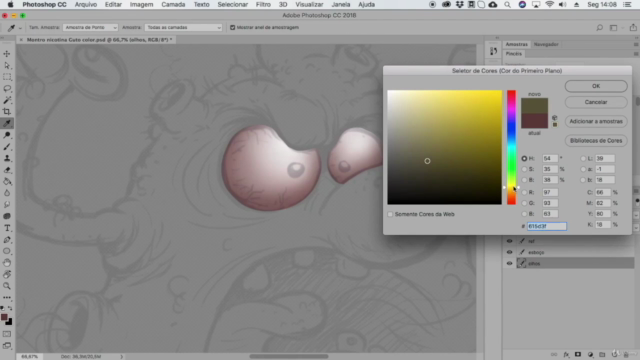
Task: Toggle Mostrar anel de amostragem checkbox
Action: [233, 27]
